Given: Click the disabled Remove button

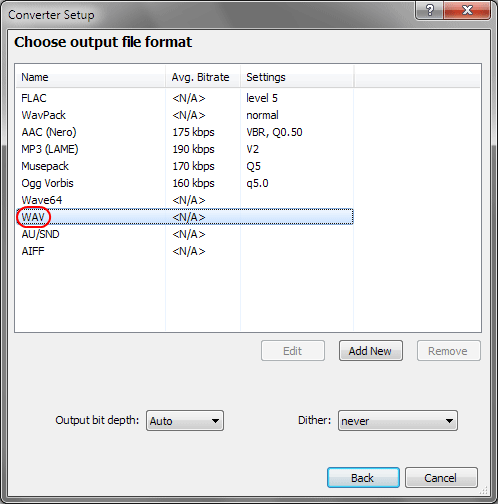Looking at the screenshot, I should coord(448,351).
